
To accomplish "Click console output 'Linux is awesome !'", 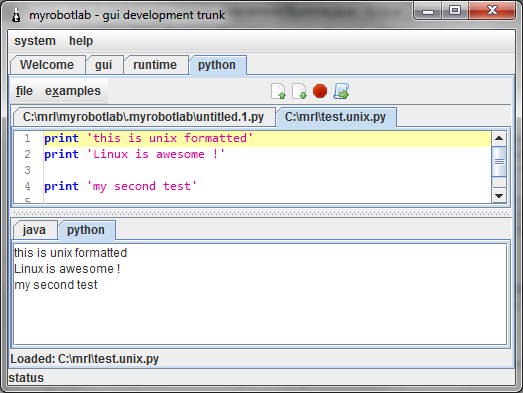I will (67, 269).
